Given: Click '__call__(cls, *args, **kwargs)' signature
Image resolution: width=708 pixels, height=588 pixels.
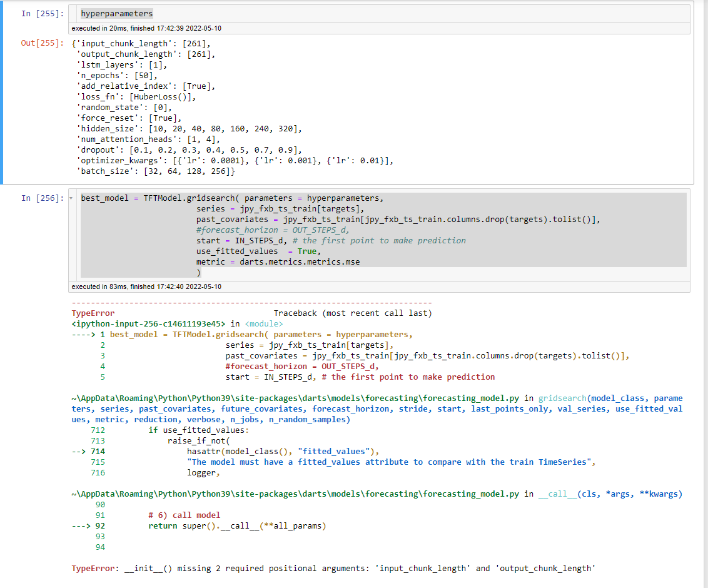Looking at the screenshot, I should click(610, 494).
